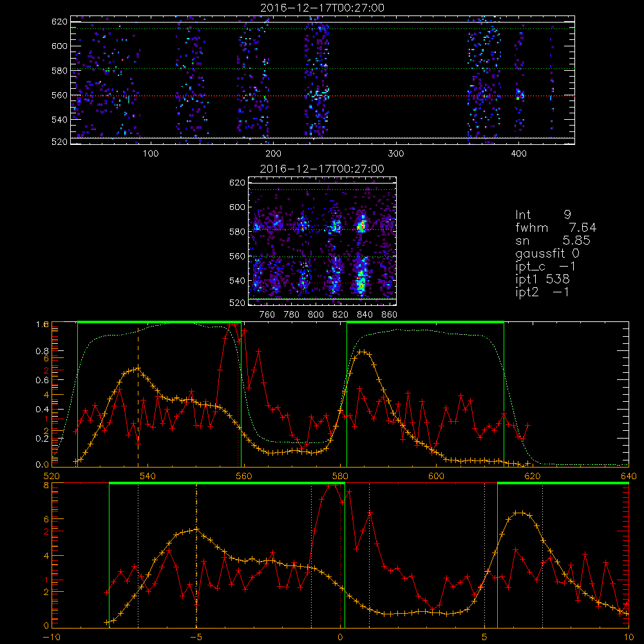Viewport: 644px width, 644px height.
Task: Click y-axis label 520 on middle plot
Action: tap(237, 303)
